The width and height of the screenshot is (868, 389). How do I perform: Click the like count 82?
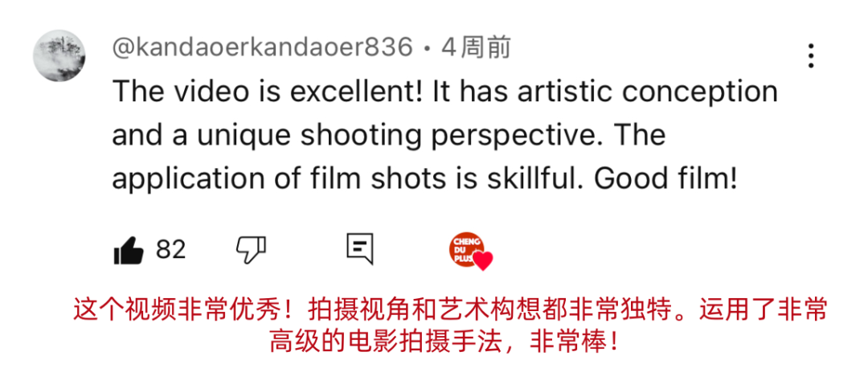170,250
